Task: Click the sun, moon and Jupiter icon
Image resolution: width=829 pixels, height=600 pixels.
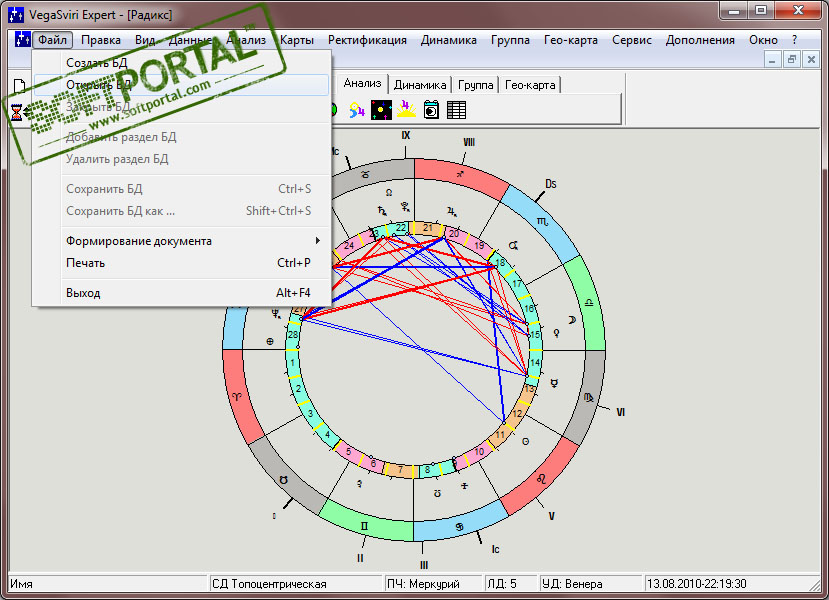Action: coord(357,110)
